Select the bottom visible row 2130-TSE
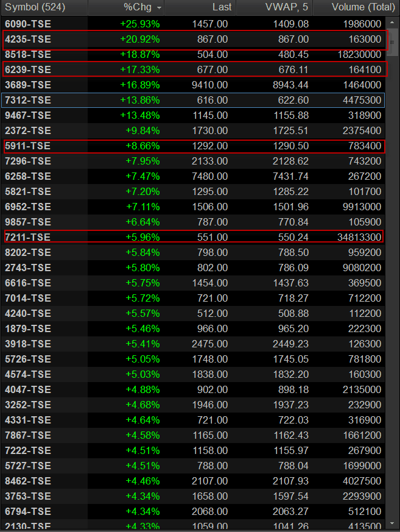 [x=27, y=526]
